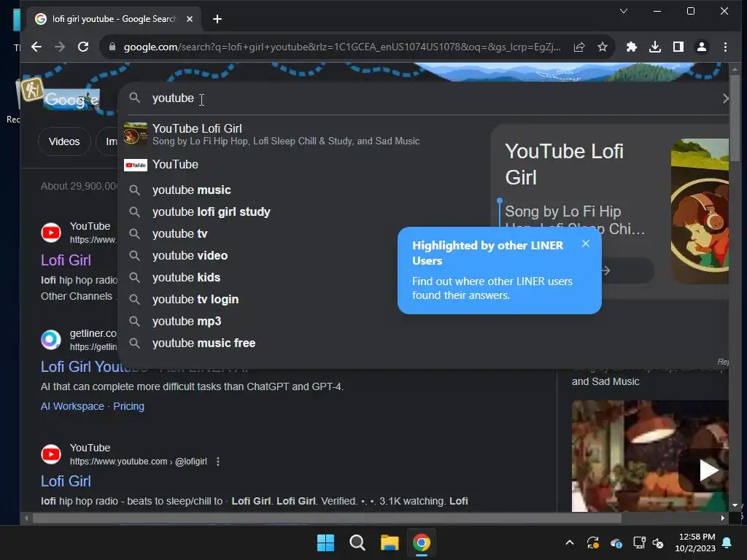This screenshot has height=560, width=747.
Task: Reload the Google search page
Action: [83, 47]
